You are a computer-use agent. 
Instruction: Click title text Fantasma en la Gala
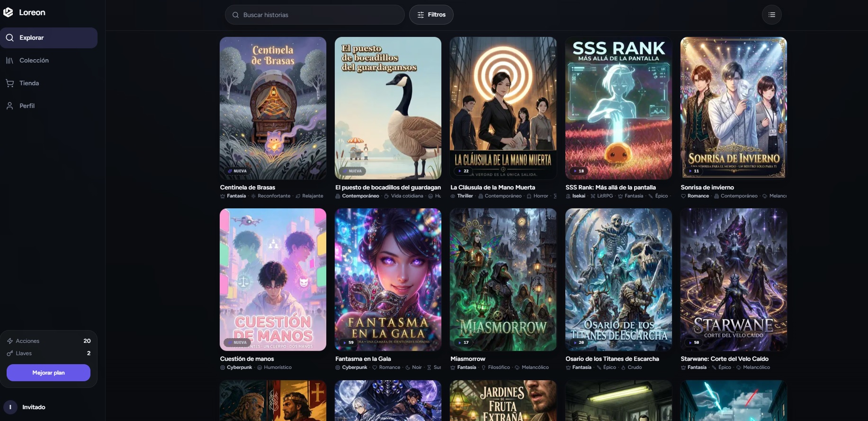click(x=363, y=359)
